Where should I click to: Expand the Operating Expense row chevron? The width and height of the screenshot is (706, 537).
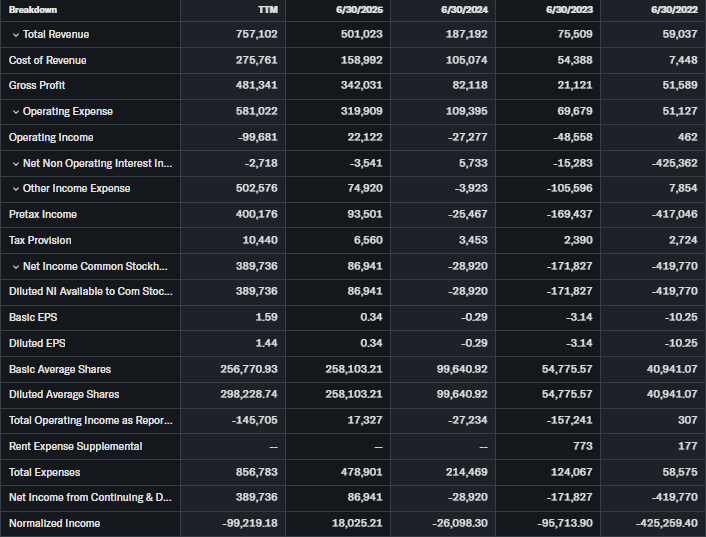pos(16,112)
